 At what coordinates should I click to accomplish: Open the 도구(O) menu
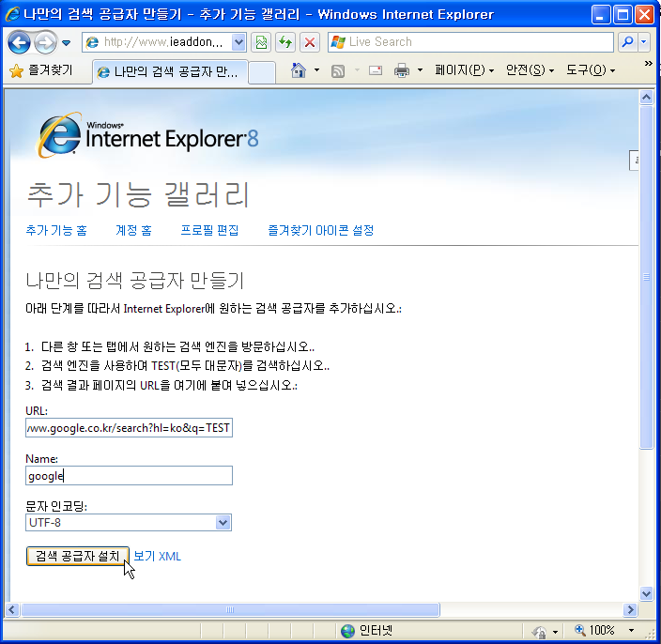coord(591,70)
